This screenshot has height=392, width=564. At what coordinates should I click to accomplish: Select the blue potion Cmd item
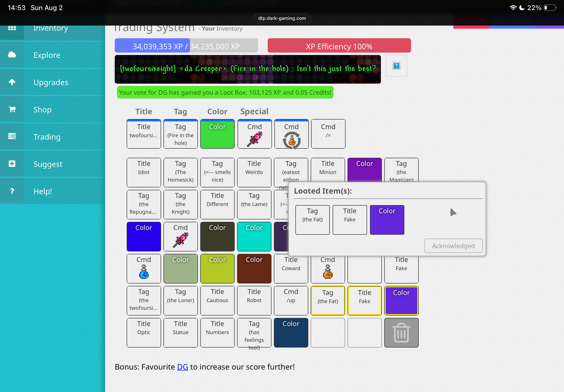144,269
